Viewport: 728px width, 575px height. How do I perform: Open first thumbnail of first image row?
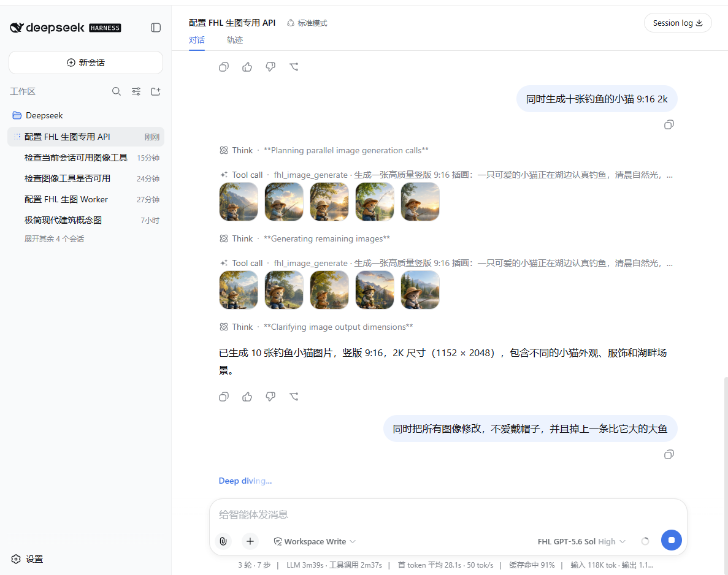click(x=239, y=202)
